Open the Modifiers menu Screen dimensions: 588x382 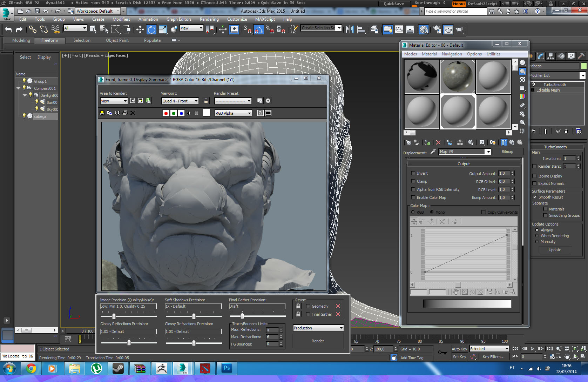coord(121,19)
